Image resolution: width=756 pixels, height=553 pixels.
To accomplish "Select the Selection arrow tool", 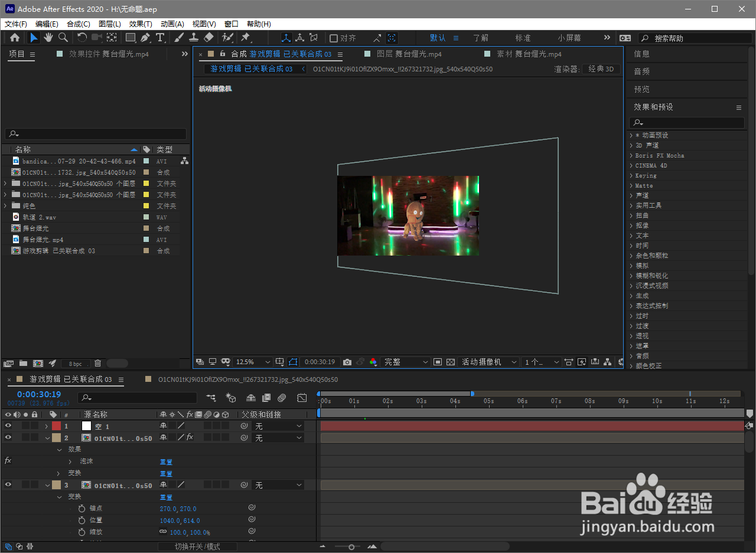I will 34,38.
